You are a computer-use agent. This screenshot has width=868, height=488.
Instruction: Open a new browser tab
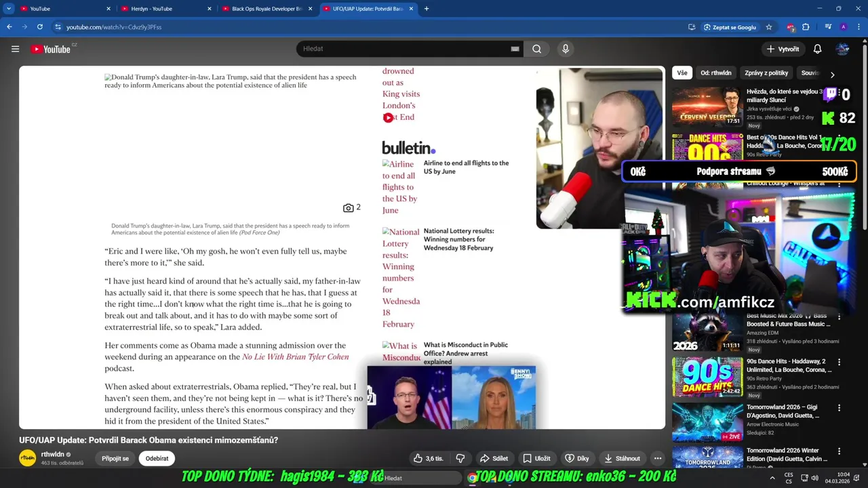click(x=426, y=9)
